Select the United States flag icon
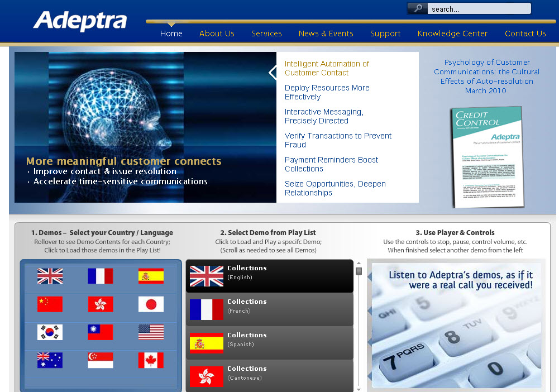The height and width of the screenshot is (392, 559). click(151, 332)
